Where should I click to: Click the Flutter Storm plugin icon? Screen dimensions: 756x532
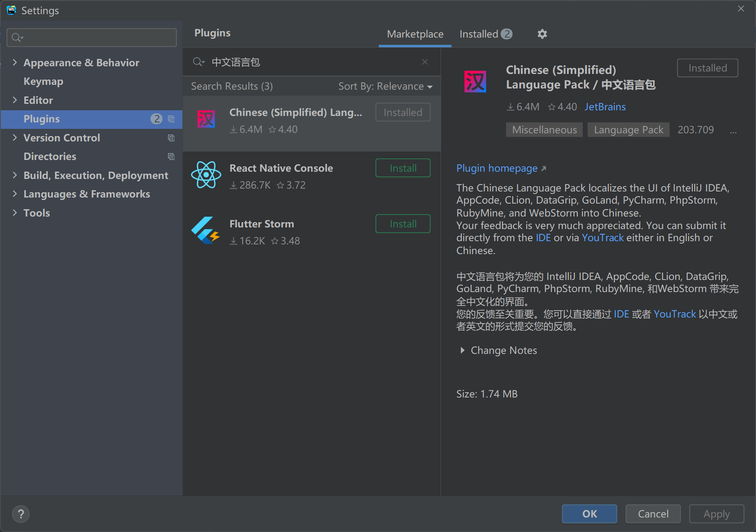206,230
